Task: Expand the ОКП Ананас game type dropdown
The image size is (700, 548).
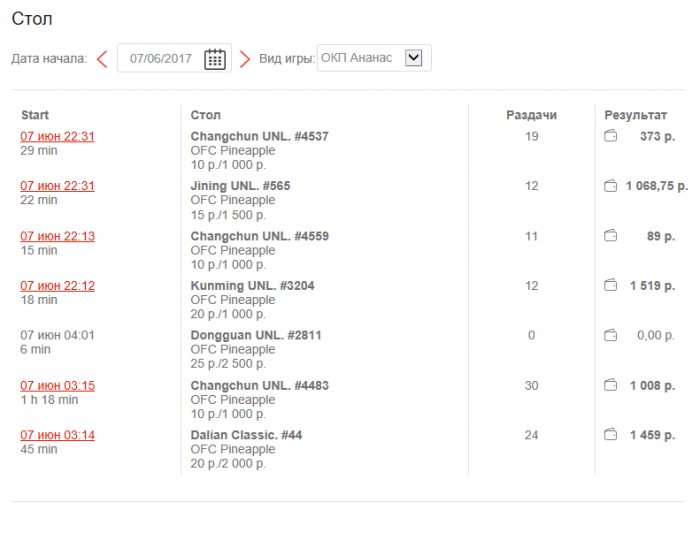Action: coord(413,58)
